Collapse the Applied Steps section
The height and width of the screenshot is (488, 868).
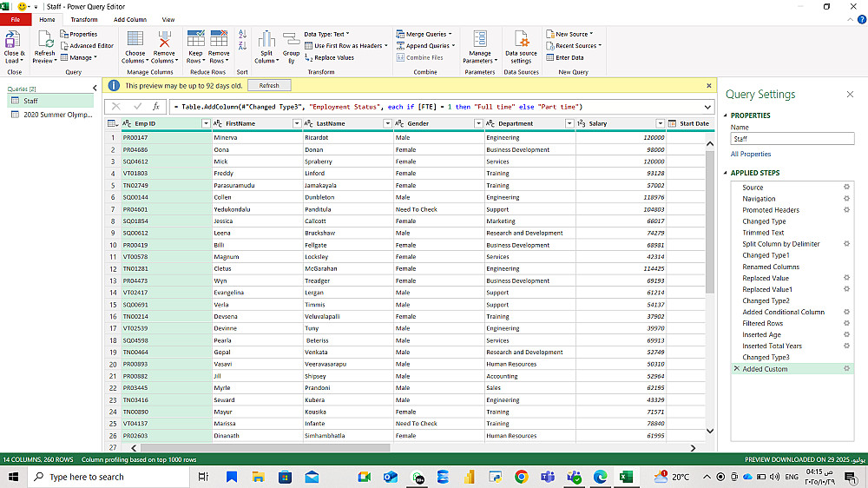[725, 173]
